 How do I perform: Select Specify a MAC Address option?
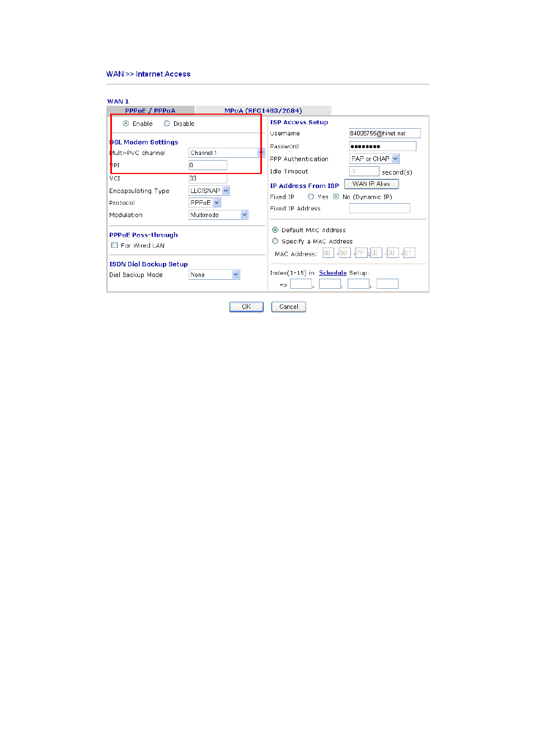(275, 241)
